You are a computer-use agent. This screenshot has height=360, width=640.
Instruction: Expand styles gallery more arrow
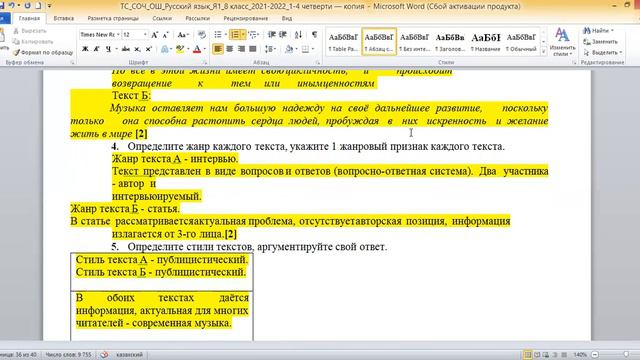pyautogui.click(x=543, y=52)
